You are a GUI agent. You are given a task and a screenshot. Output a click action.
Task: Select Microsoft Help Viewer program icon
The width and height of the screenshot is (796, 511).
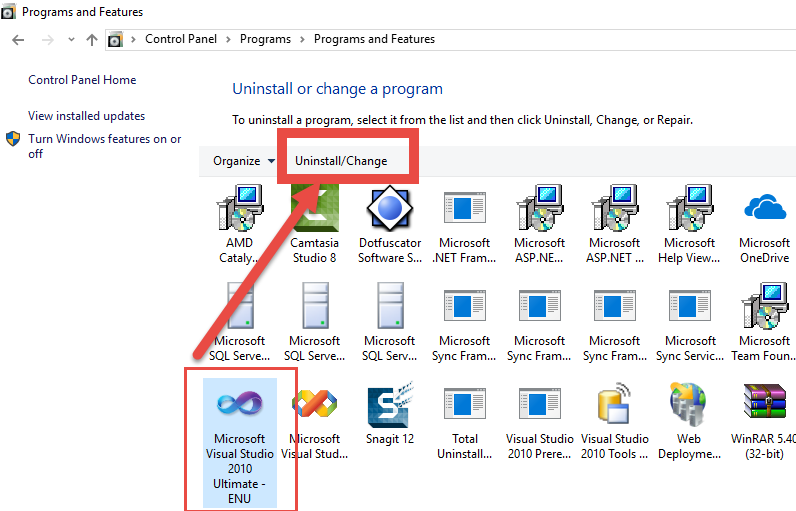click(690, 209)
